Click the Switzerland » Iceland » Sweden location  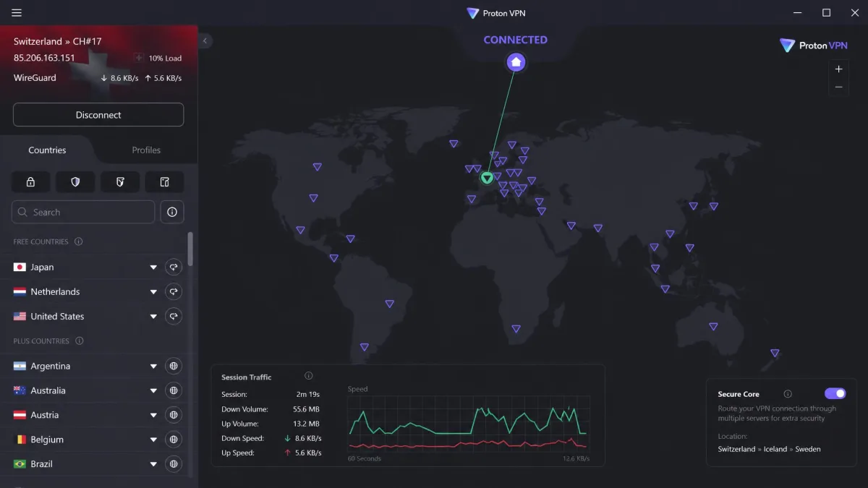tap(769, 449)
